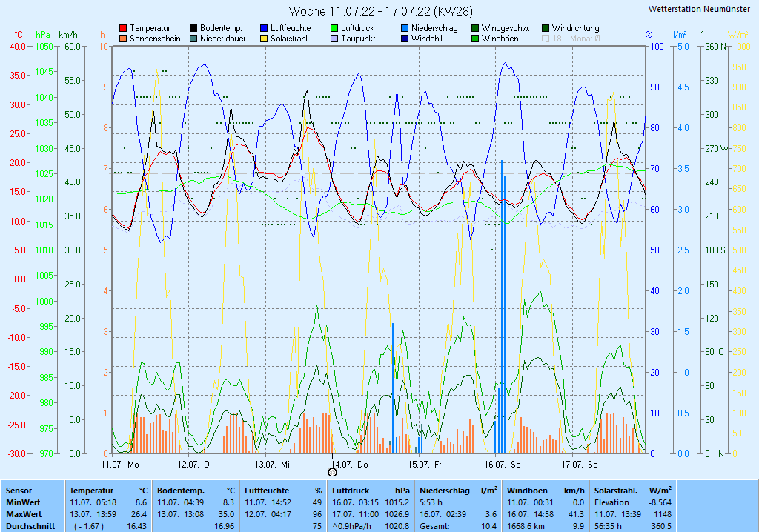
Task: Click the Temperatur column header in the table
Action: click(x=91, y=491)
